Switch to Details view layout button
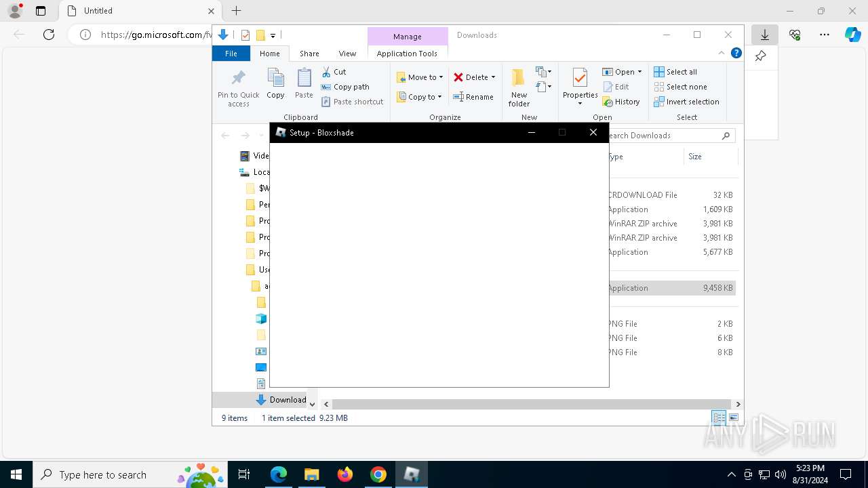 coord(719,418)
